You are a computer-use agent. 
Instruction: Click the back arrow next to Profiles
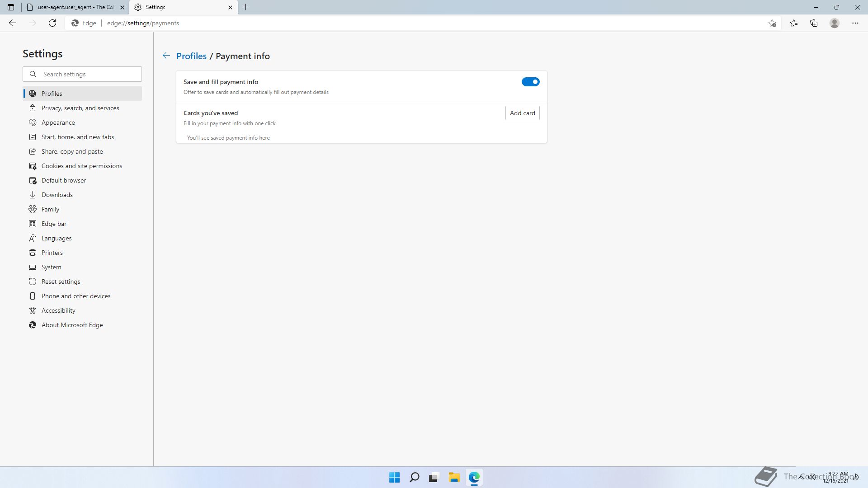click(x=166, y=56)
